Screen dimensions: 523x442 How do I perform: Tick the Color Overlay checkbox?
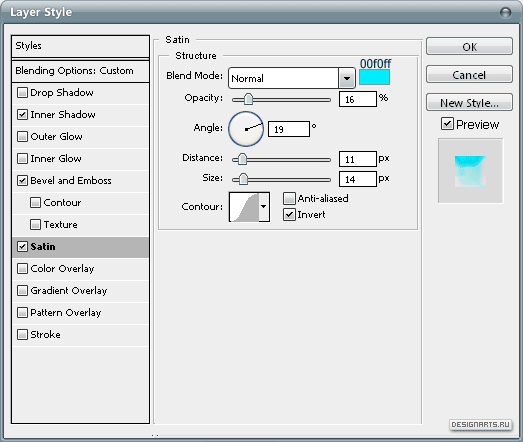coord(22,269)
